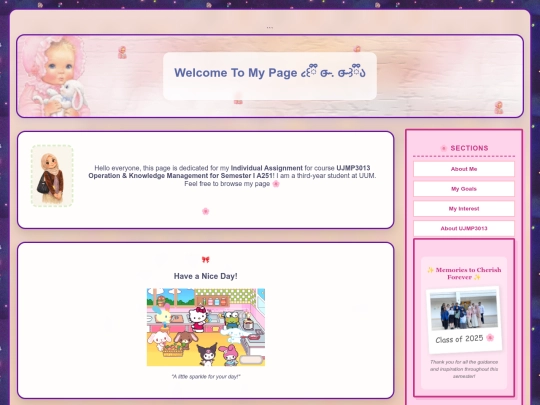Click the "A little sparkle for your day!" caption

(206, 377)
